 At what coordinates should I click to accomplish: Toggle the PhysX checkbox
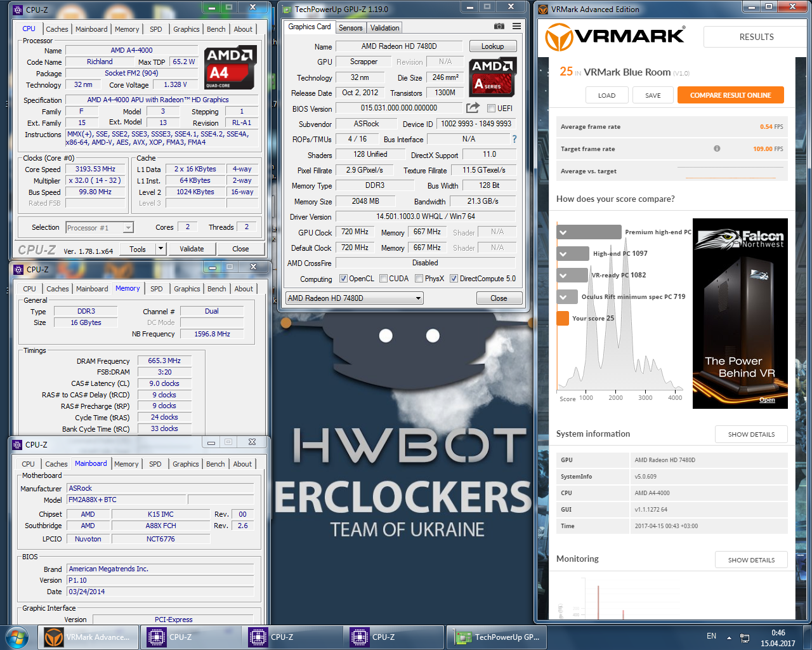pyautogui.click(x=419, y=278)
